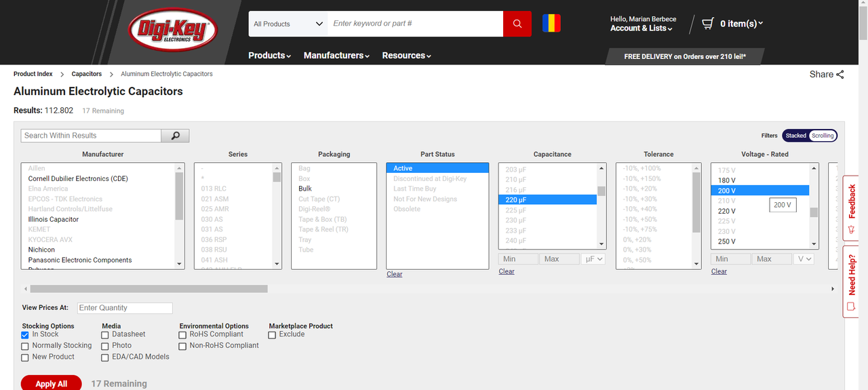868x390 pixels.
Task: Switch filters to Scrolling view
Action: coord(823,136)
